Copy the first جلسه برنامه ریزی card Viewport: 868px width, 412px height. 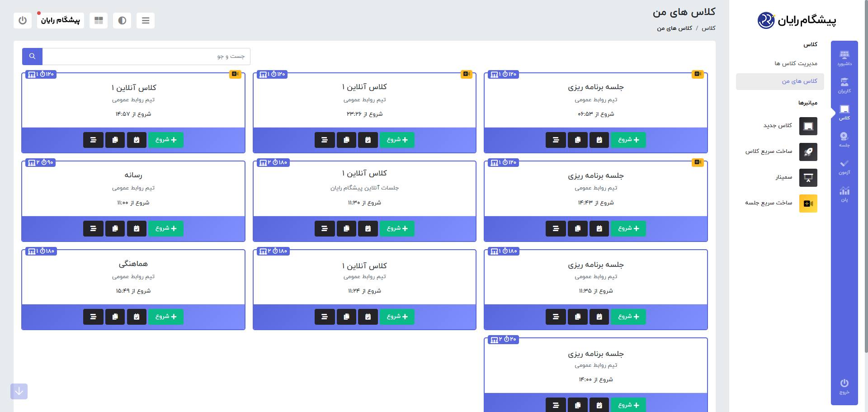(578, 140)
